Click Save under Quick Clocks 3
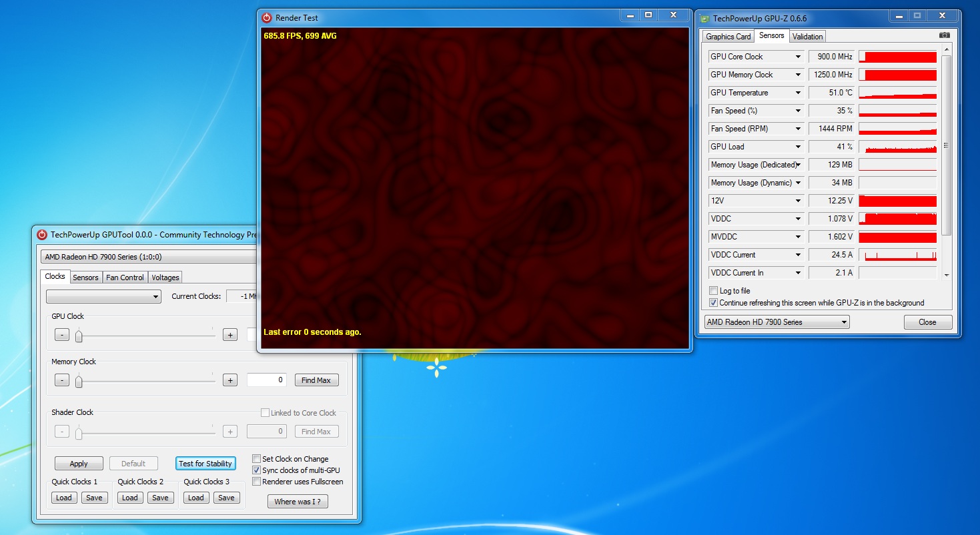The height and width of the screenshot is (535, 980). (226, 498)
